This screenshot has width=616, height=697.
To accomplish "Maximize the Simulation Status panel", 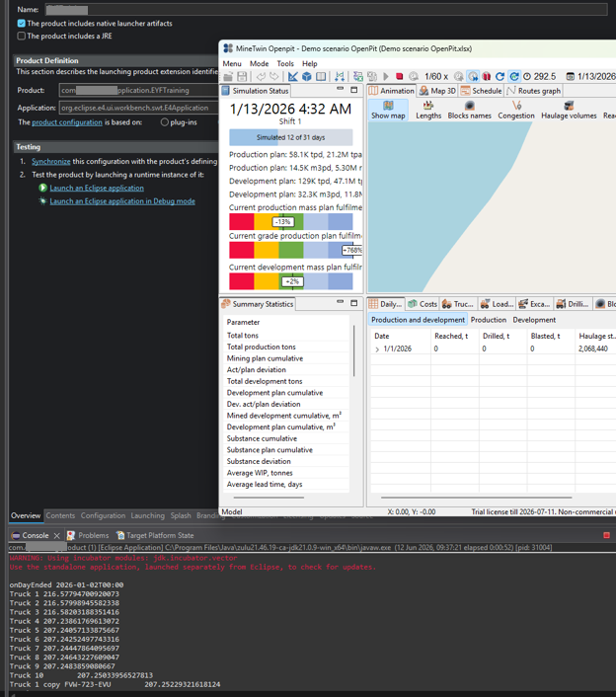I will pos(354,90).
